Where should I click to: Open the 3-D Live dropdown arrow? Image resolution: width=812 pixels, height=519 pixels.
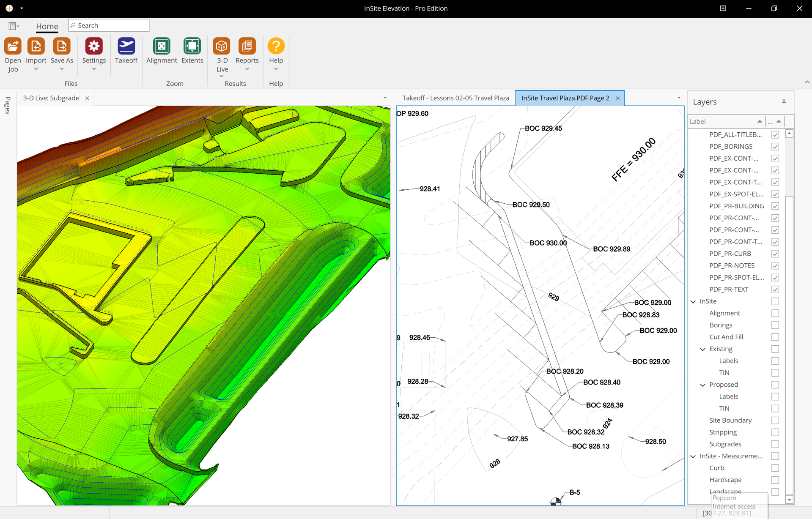(222, 75)
